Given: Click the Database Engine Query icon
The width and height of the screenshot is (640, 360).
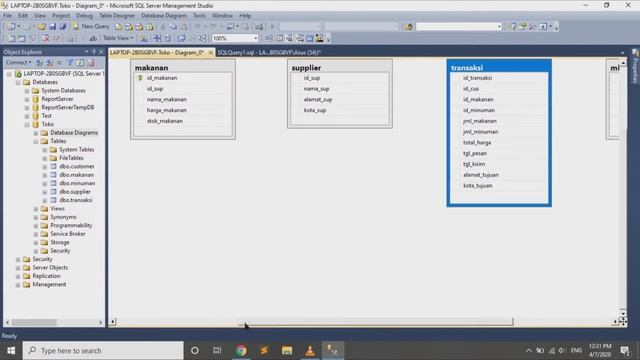Looking at the screenshot, I should [118, 27].
